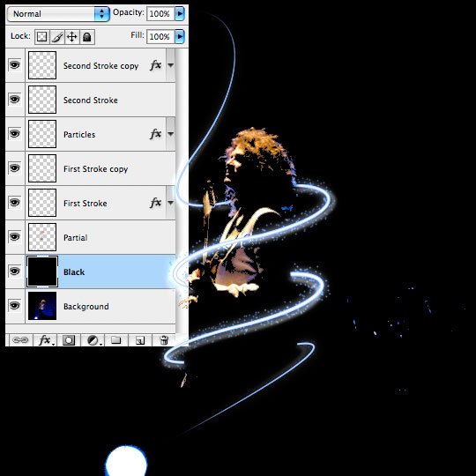The image size is (476, 476).
Task: Open the add layer style fx button
Action: click(45, 340)
